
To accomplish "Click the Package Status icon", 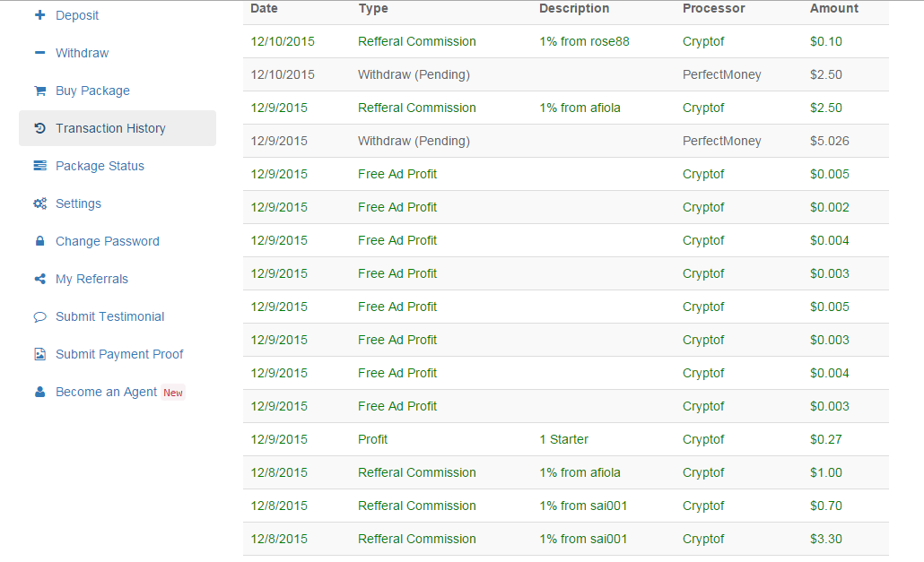I will click(x=39, y=166).
